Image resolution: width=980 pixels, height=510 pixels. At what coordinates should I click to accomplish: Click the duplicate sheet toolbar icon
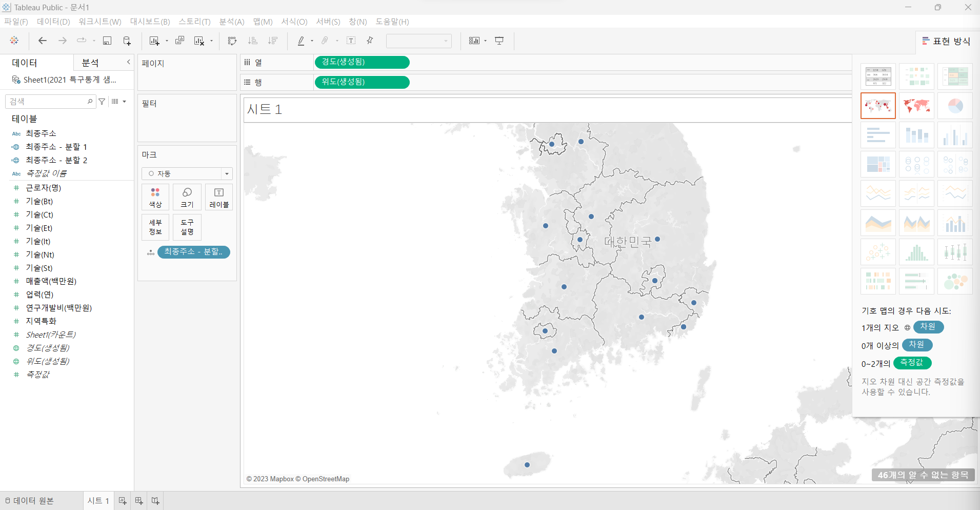(179, 41)
